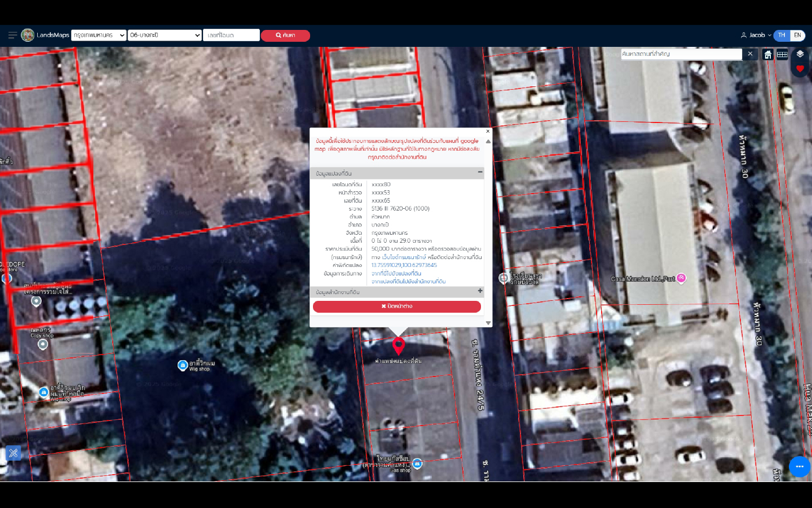Click the measurement tool icon at bottom left
The height and width of the screenshot is (508, 812).
click(14, 453)
